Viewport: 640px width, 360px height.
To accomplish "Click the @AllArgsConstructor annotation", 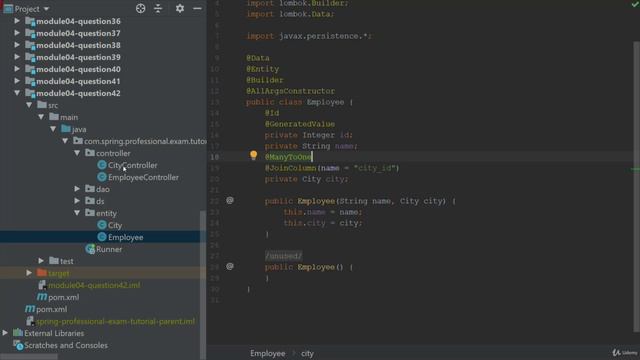I will click(290, 91).
